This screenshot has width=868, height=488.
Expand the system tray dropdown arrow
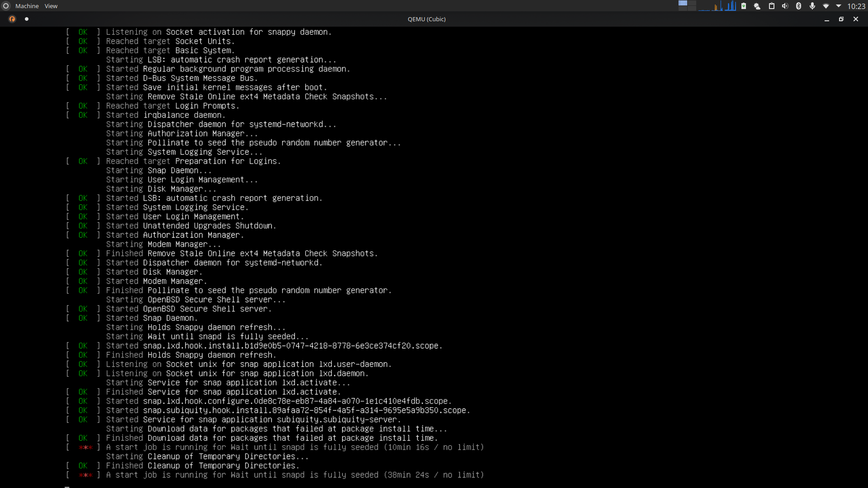839,6
